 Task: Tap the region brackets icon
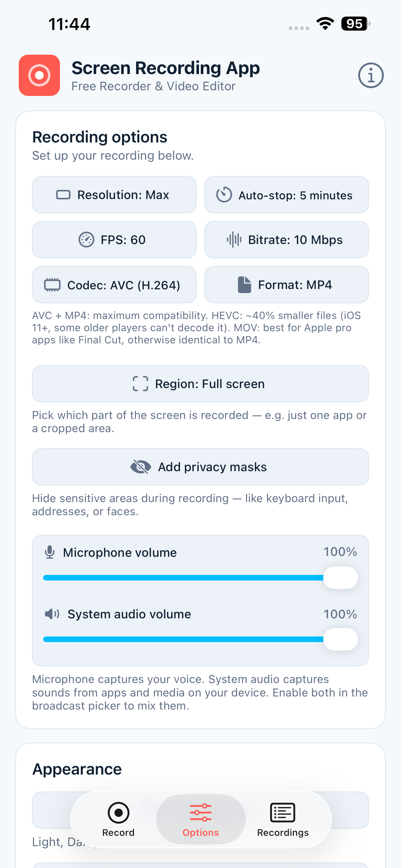(141, 383)
